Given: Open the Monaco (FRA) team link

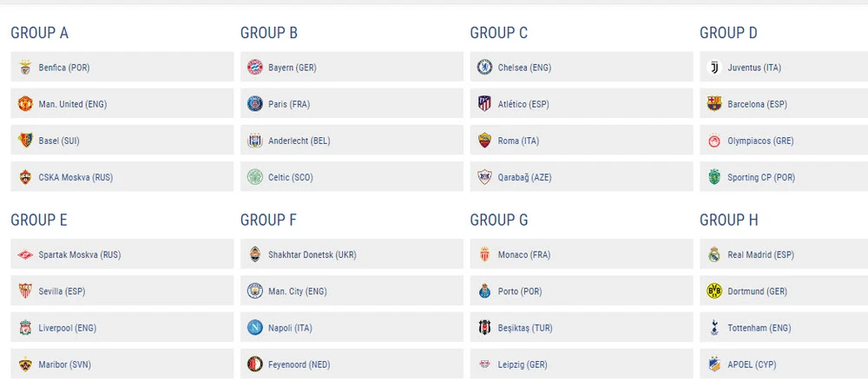Looking at the screenshot, I should click(x=523, y=255).
